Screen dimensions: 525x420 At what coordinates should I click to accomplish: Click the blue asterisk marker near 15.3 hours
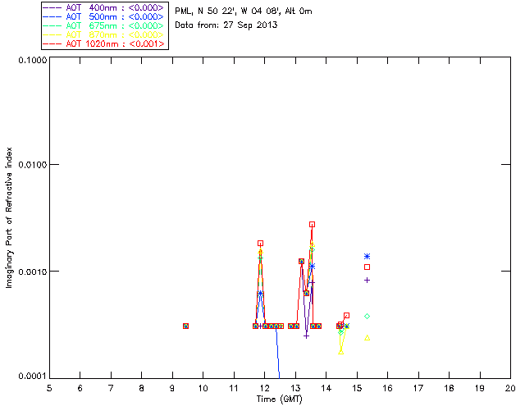pyautogui.click(x=367, y=256)
